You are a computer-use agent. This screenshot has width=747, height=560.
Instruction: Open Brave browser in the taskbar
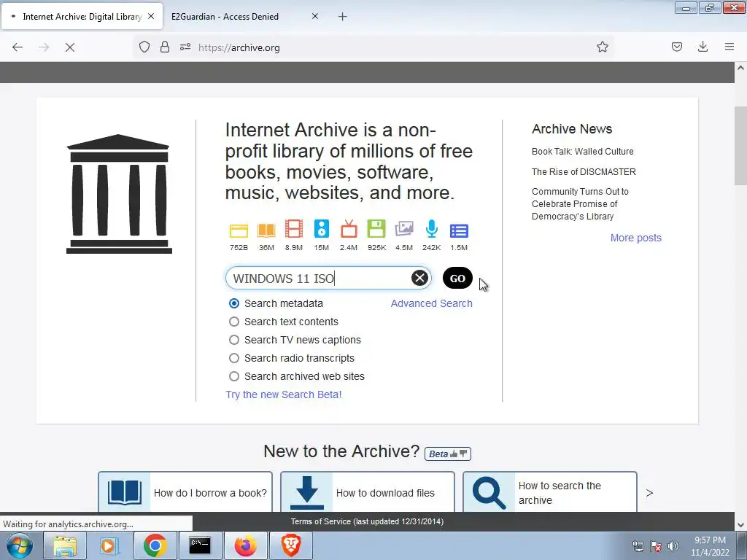click(291, 545)
